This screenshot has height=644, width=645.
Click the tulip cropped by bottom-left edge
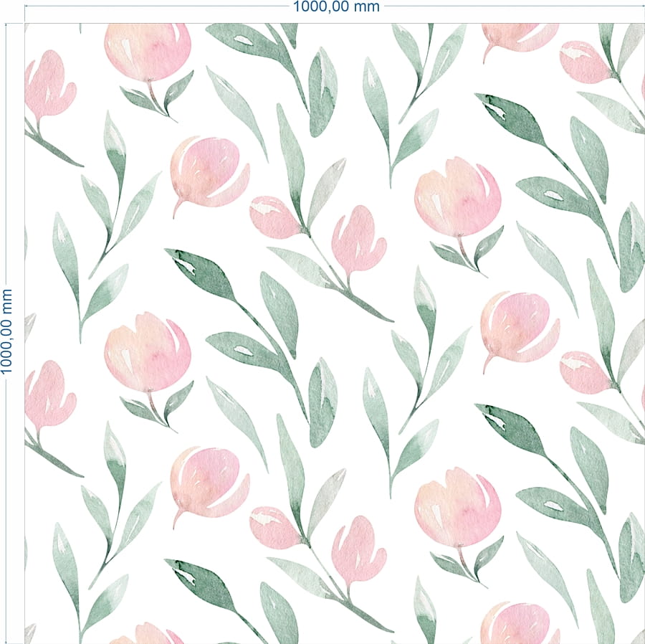coord(147,634)
